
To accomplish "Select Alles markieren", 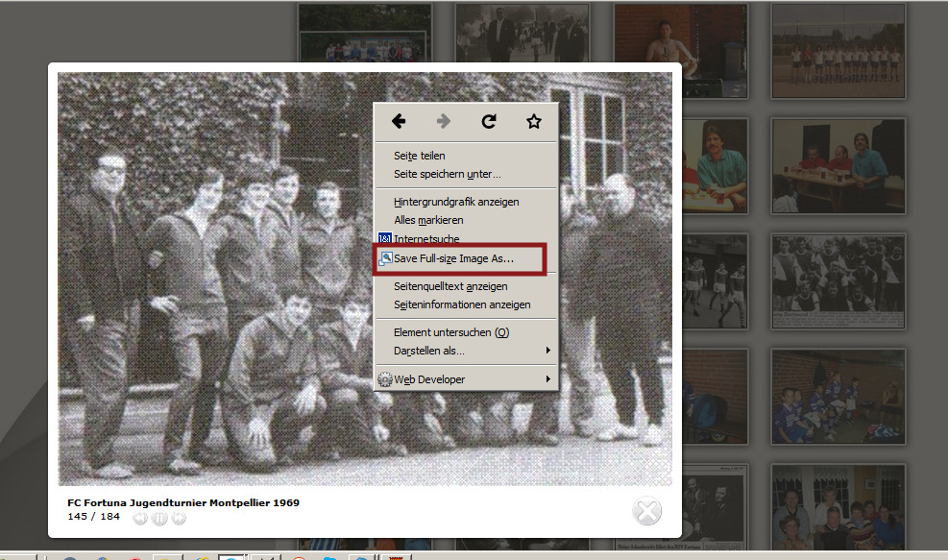I will point(466,220).
